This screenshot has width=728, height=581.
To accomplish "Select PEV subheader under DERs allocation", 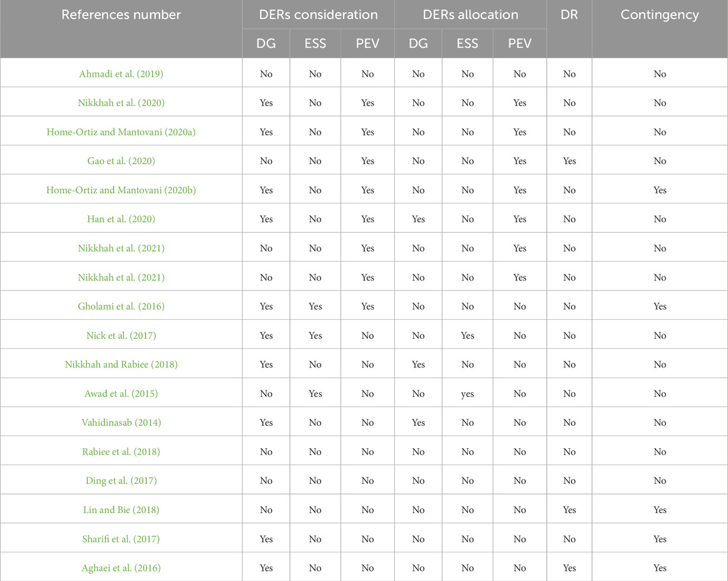I will point(519,44).
